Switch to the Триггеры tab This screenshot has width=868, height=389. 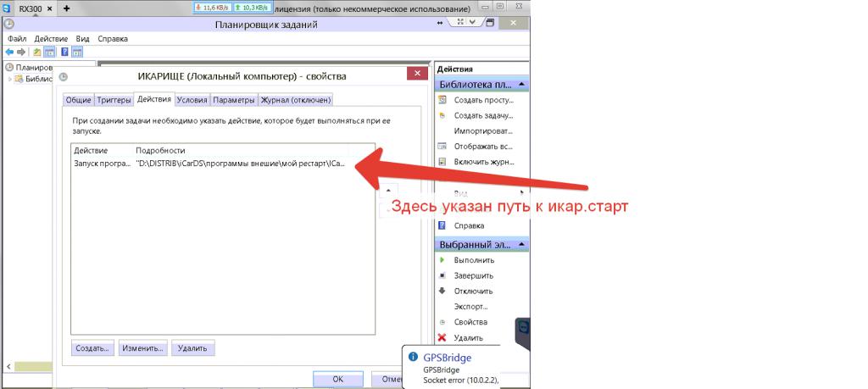point(114,100)
